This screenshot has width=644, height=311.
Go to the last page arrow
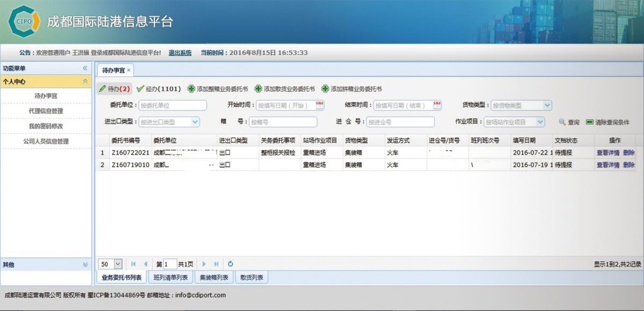(x=216, y=264)
